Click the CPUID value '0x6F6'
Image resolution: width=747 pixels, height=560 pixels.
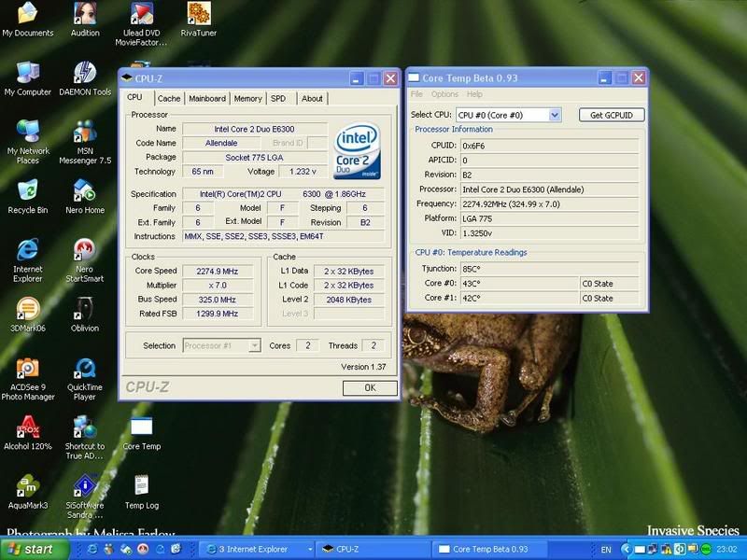coord(549,146)
